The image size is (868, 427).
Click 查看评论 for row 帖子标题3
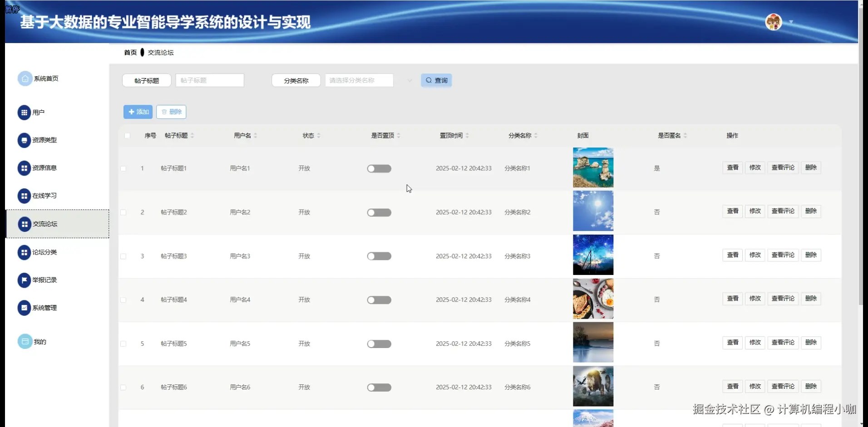[x=783, y=255]
